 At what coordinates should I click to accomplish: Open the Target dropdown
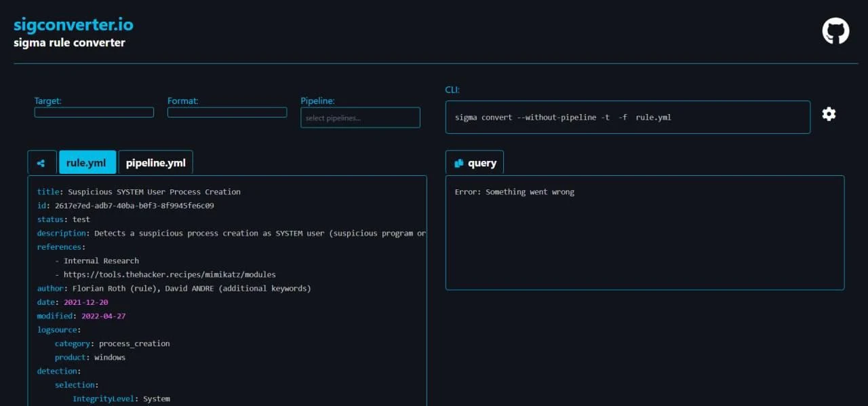tap(94, 112)
